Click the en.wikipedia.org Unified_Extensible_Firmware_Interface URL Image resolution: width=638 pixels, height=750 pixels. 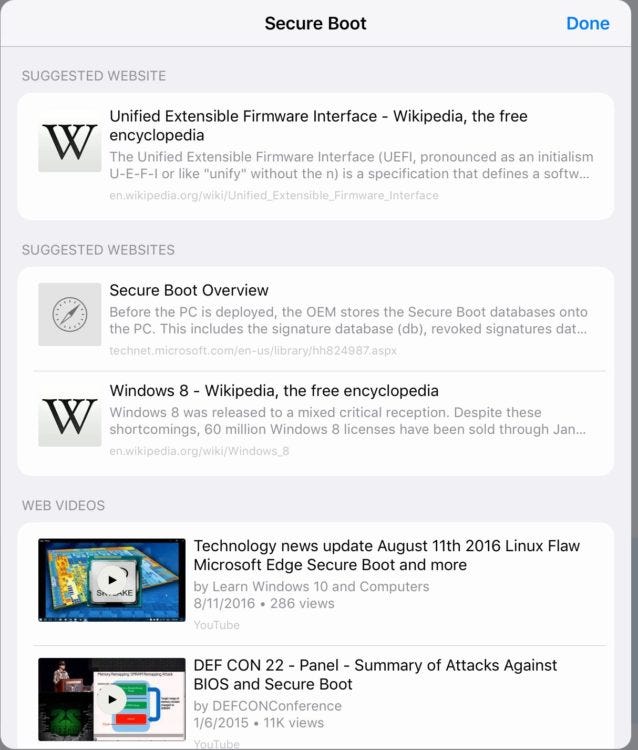(x=274, y=195)
